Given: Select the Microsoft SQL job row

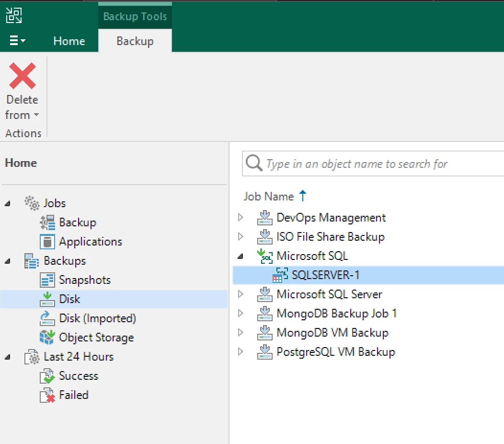Looking at the screenshot, I should coord(312,256).
